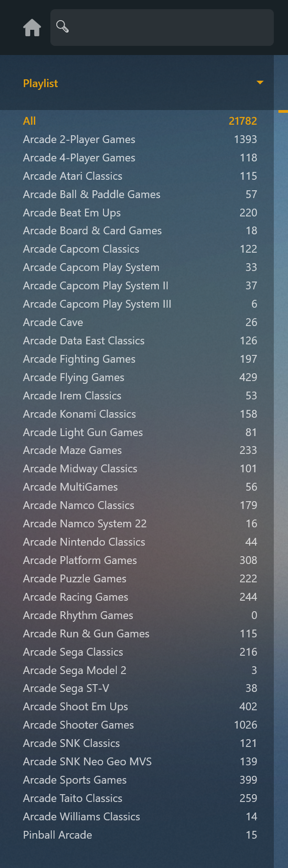Click the search magnifier icon

coord(63,27)
